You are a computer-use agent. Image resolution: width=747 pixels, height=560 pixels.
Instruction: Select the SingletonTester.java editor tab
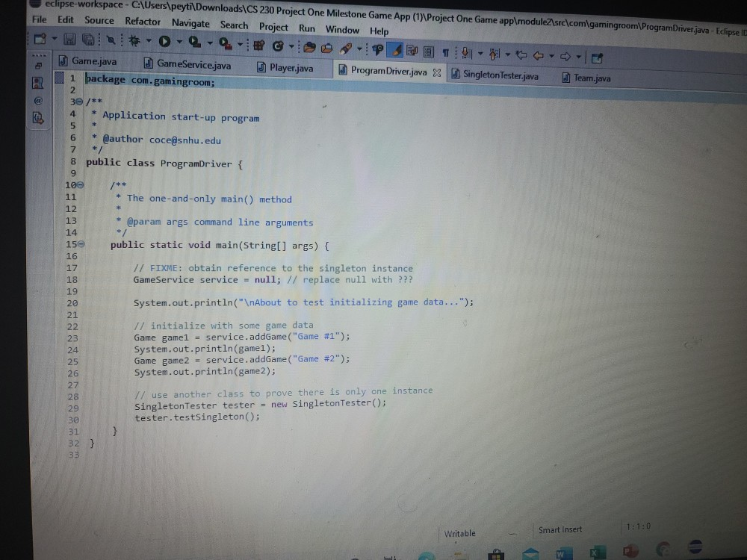[x=499, y=73]
